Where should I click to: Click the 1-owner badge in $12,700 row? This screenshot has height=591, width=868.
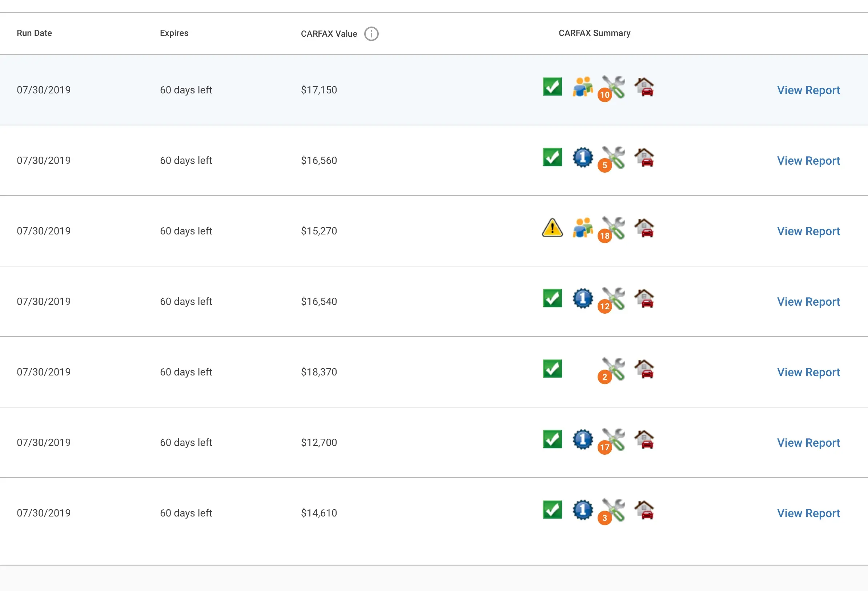[582, 439]
